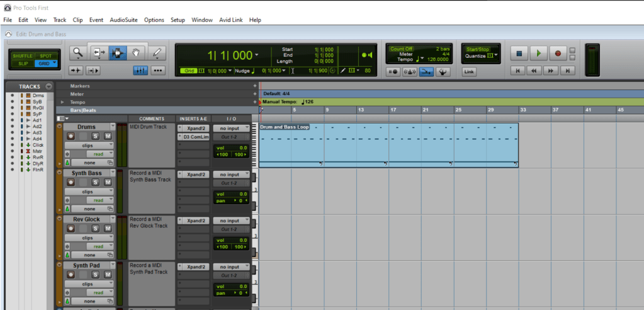This screenshot has height=310, width=644.
Task: Open the Xpand!2 insert on Drums
Action: point(195,128)
